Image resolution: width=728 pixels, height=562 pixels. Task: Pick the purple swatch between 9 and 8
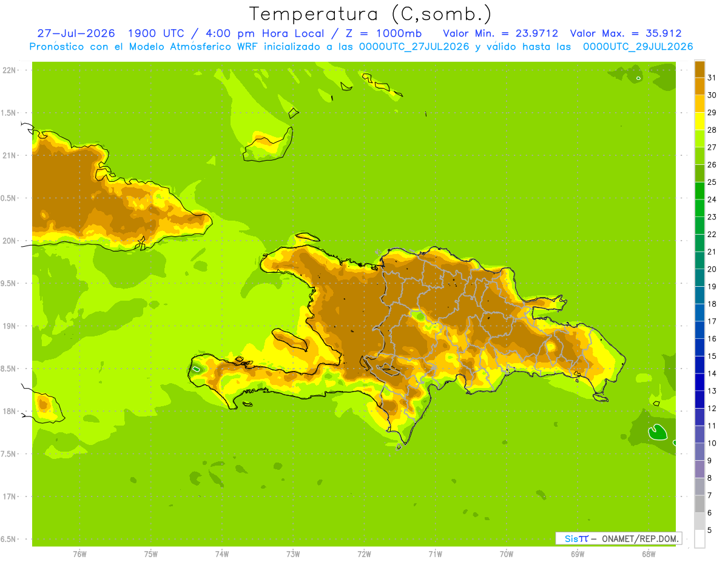pos(699,469)
